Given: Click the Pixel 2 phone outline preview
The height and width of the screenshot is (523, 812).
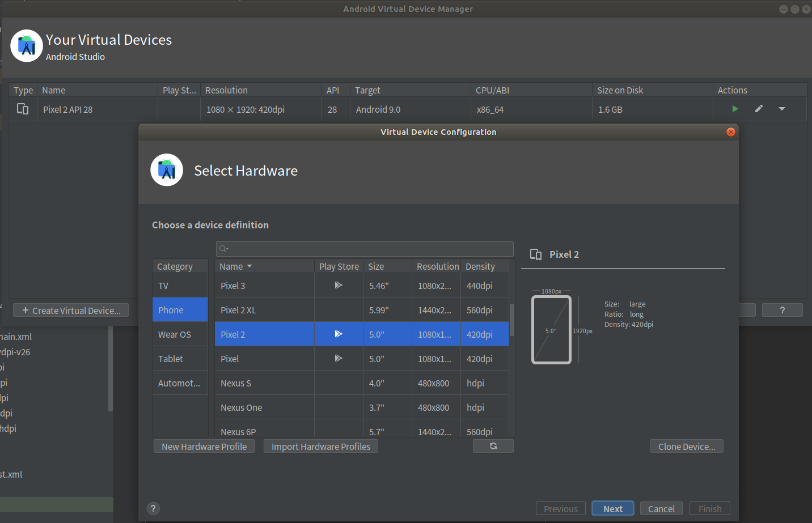Looking at the screenshot, I should point(551,330).
